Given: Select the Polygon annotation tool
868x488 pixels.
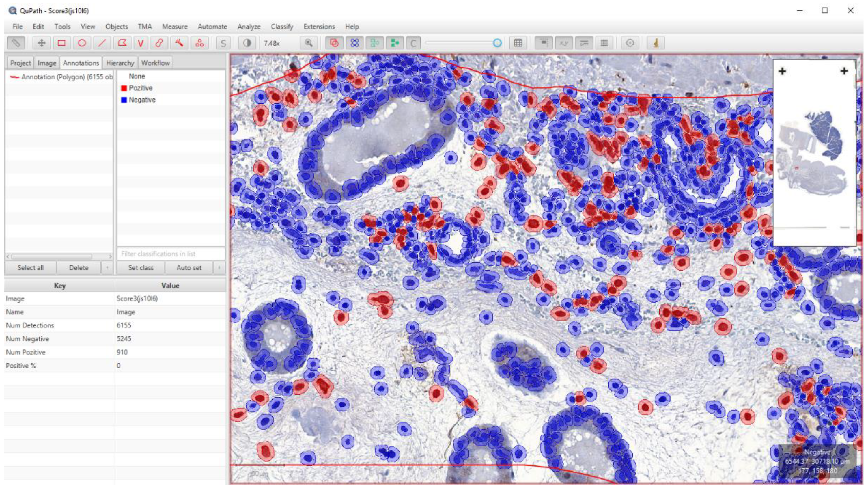Looking at the screenshot, I should [122, 43].
